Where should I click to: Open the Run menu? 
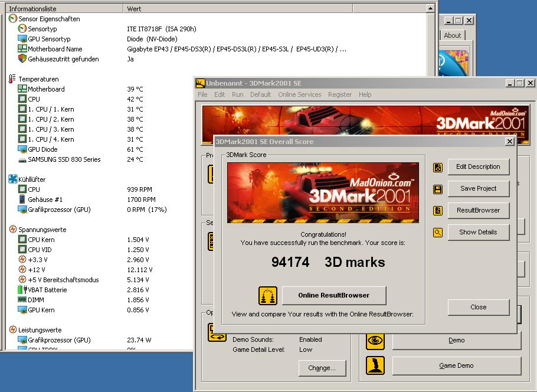click(237, 94)
